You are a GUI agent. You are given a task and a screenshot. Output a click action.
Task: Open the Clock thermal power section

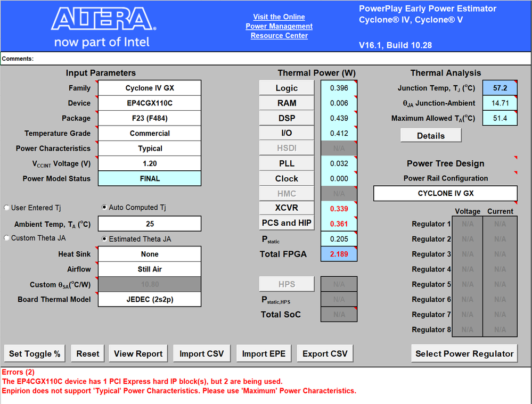tap(287, 178)
